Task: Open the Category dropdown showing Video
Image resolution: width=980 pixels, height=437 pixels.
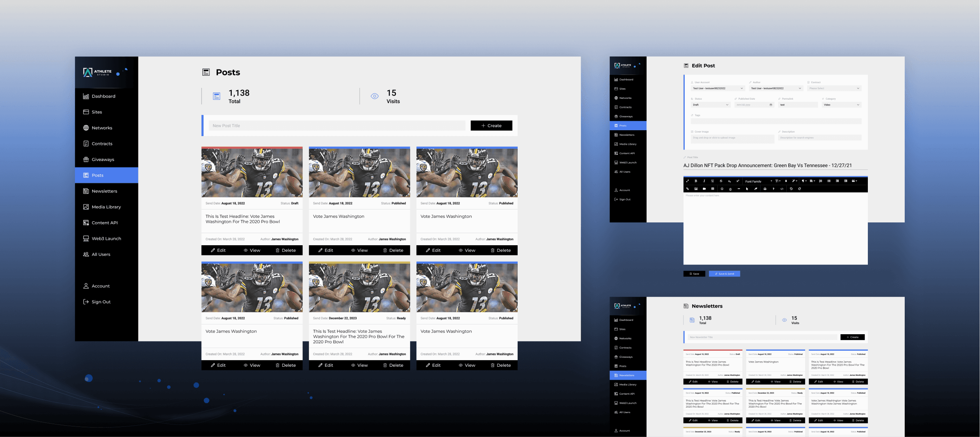Action: 841,105
